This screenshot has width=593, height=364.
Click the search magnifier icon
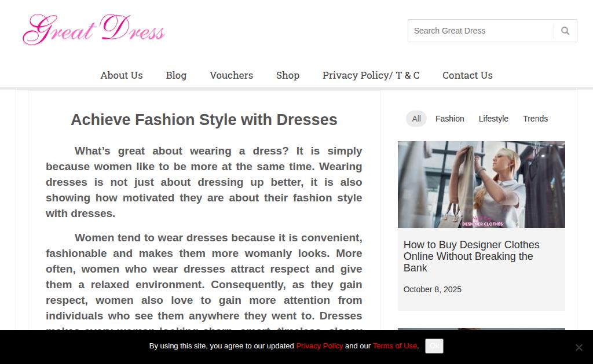click(565, 31)
